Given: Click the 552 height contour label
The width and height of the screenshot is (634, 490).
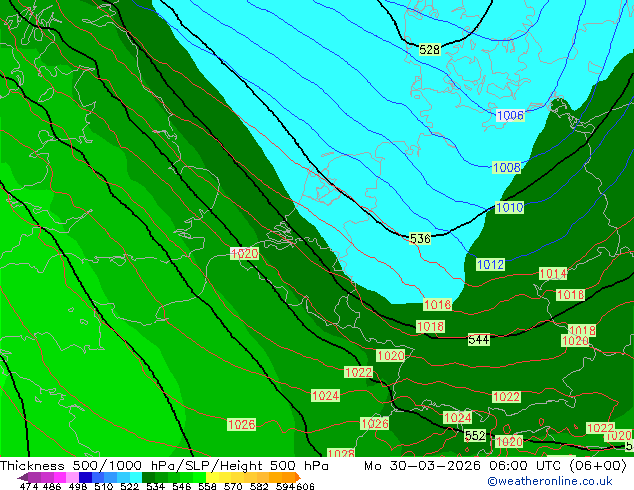Looking at the screenshot, I should [x=475, y=435].
